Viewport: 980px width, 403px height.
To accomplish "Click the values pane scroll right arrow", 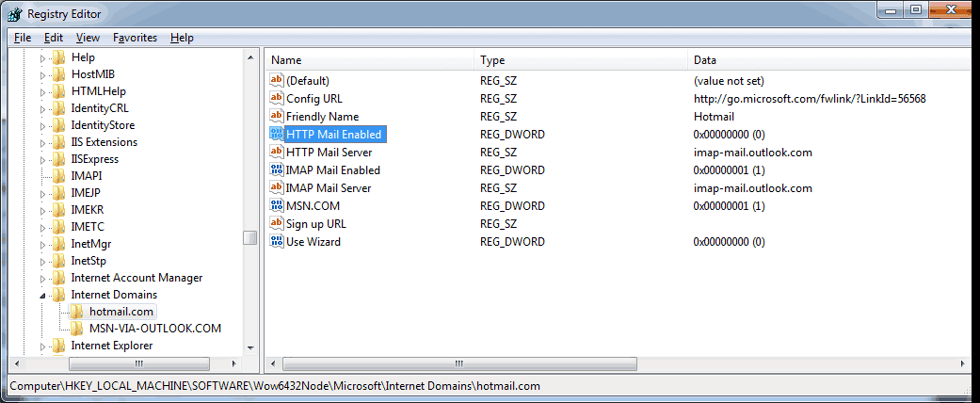I will [x=962, y=363].
